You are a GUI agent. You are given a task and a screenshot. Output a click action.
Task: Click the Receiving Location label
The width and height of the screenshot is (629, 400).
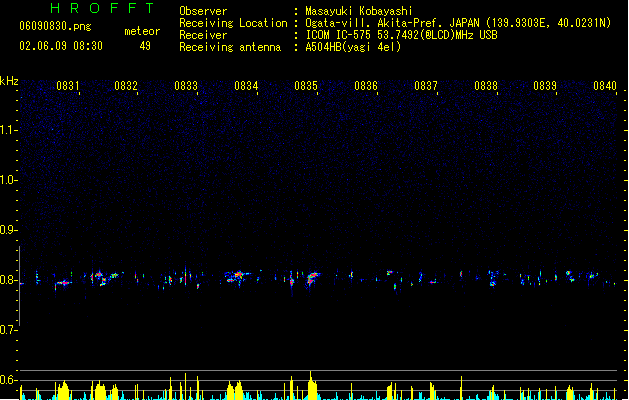[x=233, y=23]
